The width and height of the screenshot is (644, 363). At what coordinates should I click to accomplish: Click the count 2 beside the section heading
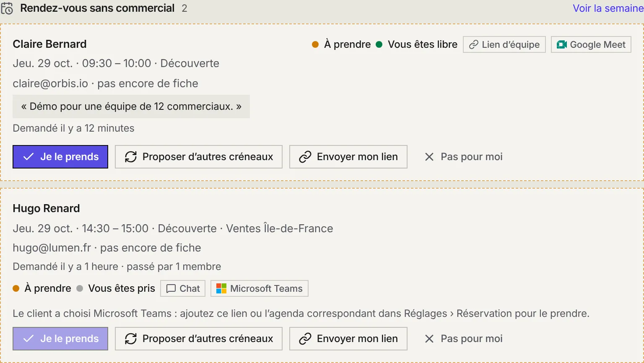(184, 8)
